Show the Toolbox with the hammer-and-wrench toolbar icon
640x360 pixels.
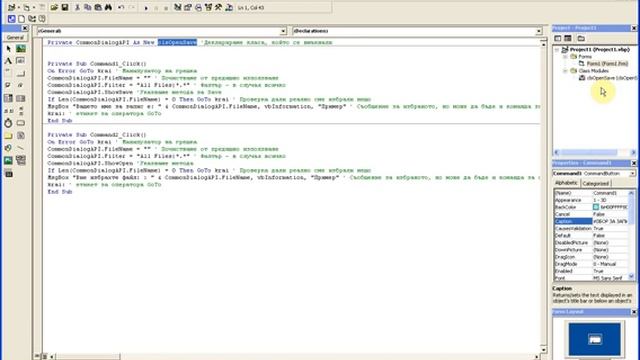pyautogui.click(x=219, y=7)
